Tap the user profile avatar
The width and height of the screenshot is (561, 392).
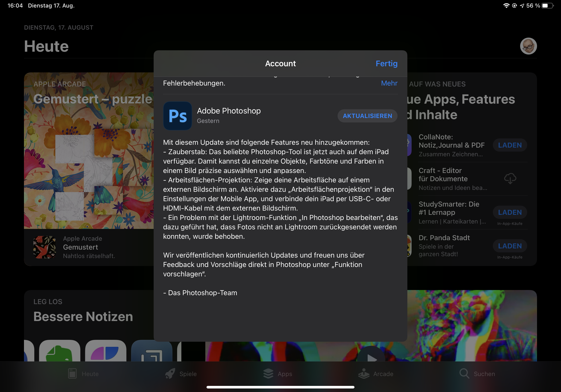coord(528,46)
